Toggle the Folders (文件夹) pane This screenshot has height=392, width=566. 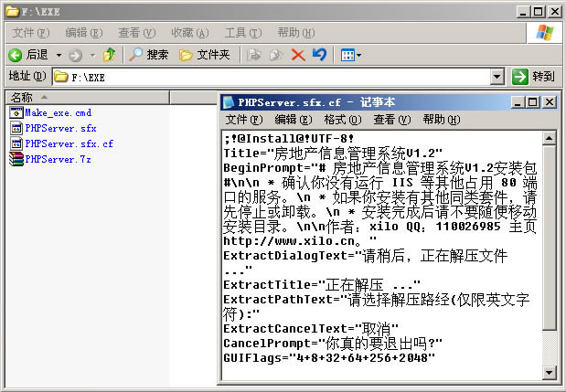[x=204, y=55]
